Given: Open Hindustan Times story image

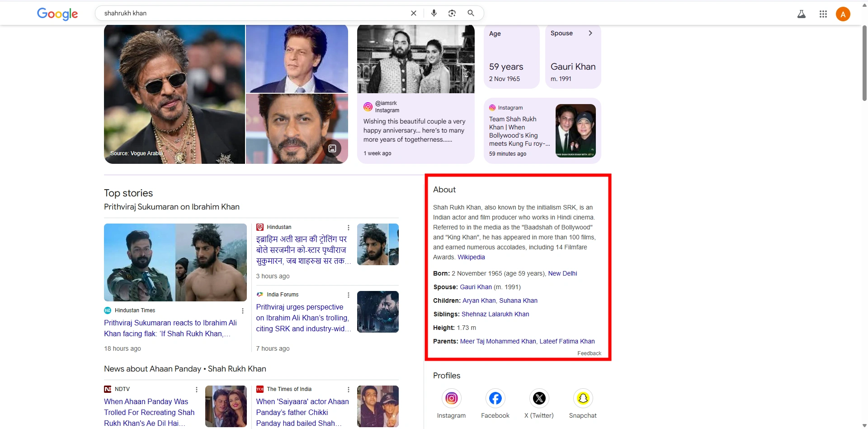Looking at the screenshot, I should click(175, 262).
